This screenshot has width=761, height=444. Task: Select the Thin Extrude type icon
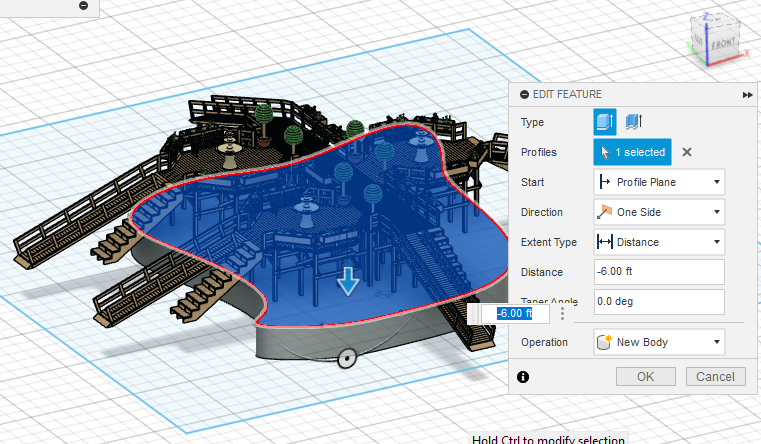pos(634,122)
